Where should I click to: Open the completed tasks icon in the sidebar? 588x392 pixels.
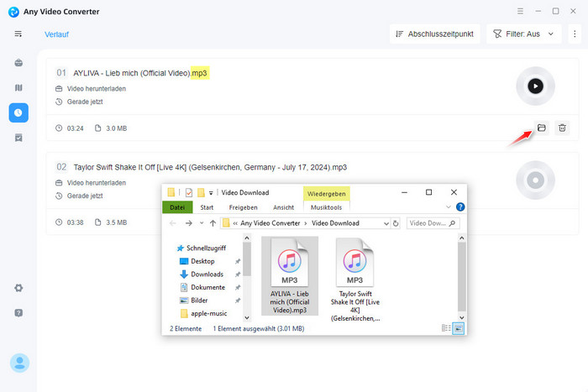(18, 138)
